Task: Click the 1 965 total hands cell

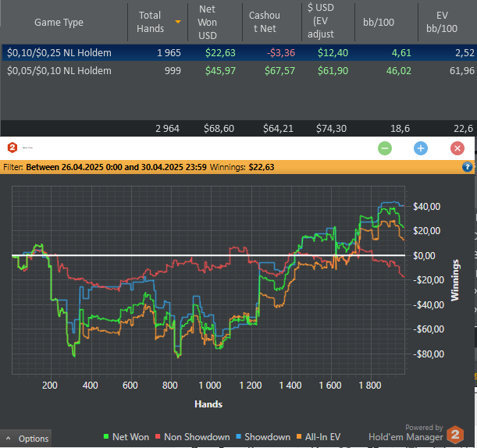Action: click(x=169, y=53)
